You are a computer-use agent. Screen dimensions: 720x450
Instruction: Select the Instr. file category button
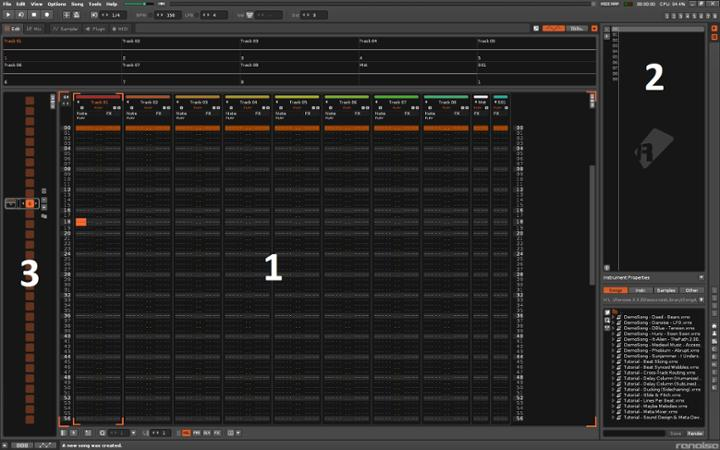point(641,290)
